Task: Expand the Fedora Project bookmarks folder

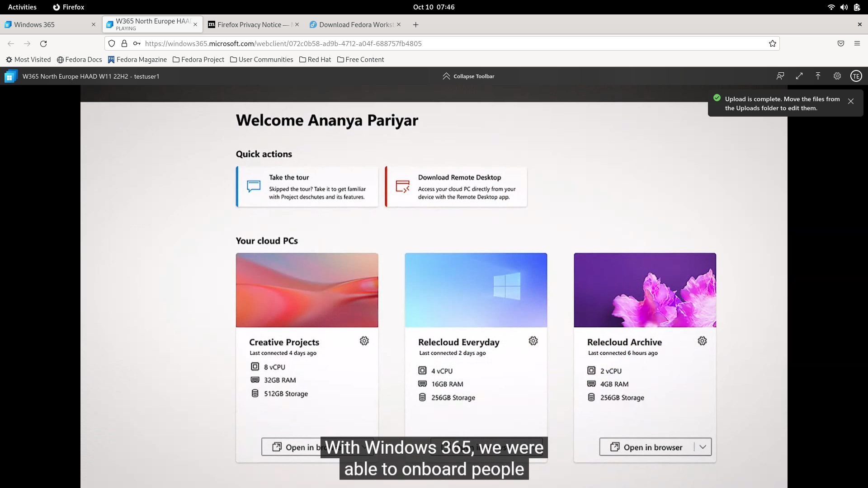Action: 198,59
